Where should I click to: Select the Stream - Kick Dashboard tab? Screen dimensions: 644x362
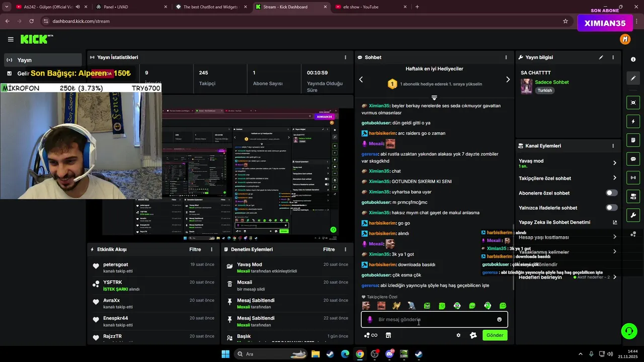click(291, 7)
